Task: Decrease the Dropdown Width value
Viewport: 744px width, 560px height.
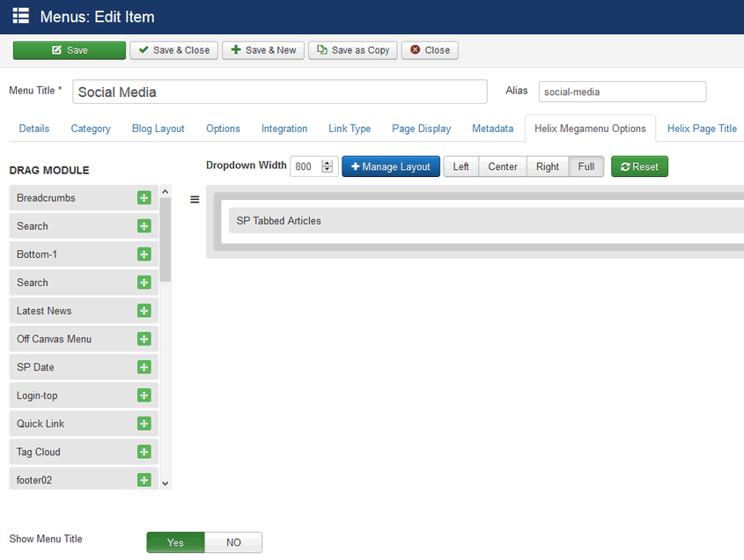Action: [x=328, y=170]
